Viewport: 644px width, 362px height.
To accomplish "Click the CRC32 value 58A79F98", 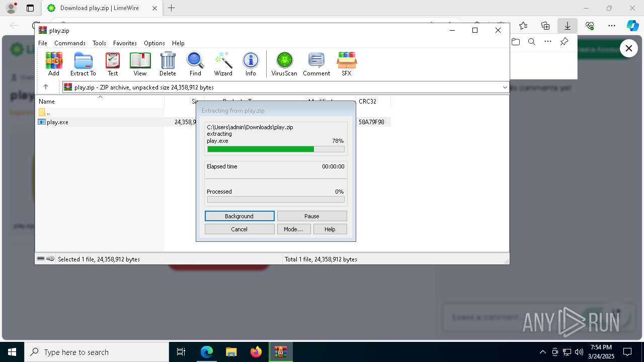I will click(371, 122).
